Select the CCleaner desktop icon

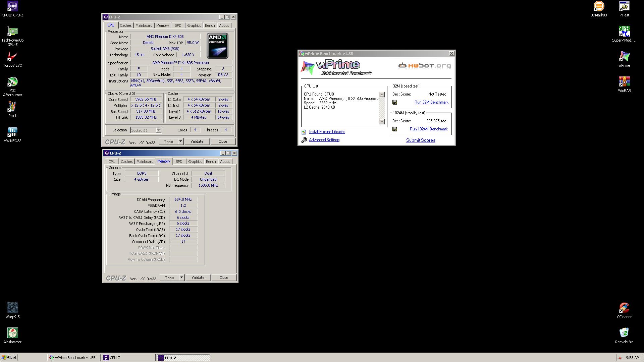(x=624, y=311)
